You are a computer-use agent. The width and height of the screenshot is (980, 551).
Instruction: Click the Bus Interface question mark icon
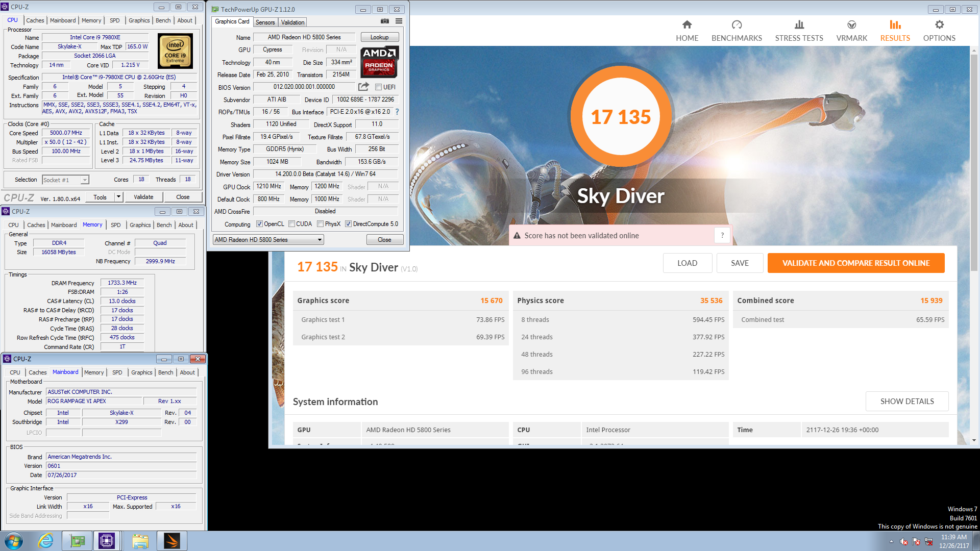[x=397, y=112]
